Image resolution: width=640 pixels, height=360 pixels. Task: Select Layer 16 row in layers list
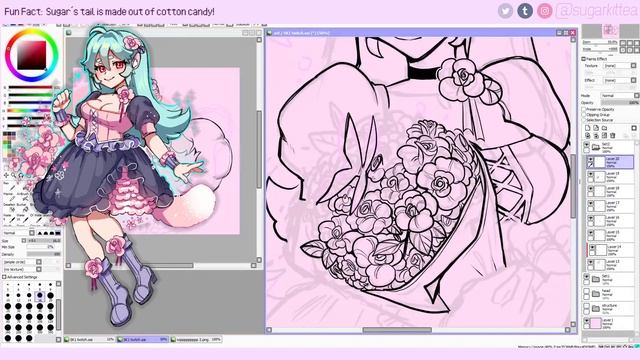610,220
